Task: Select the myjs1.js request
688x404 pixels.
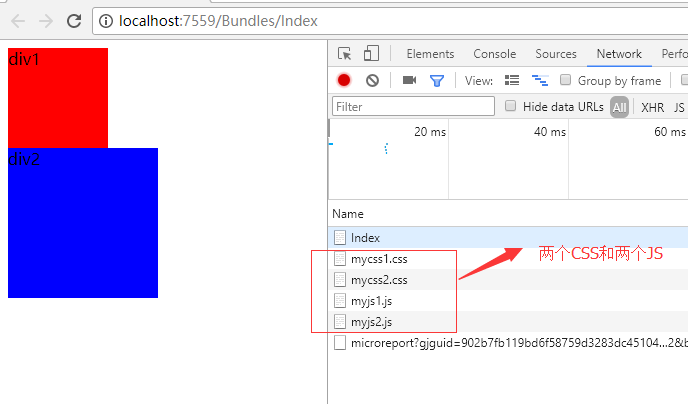Action: tap(508, 300)
